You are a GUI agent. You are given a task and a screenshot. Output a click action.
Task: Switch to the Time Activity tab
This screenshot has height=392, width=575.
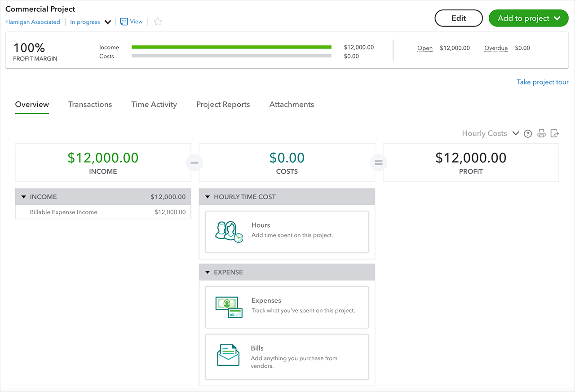tap(154, 105)
